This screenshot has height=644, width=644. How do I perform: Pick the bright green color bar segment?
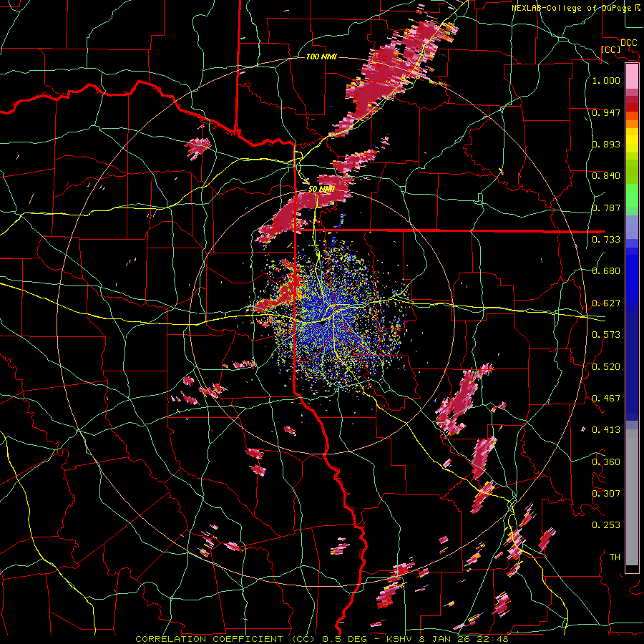632,195
